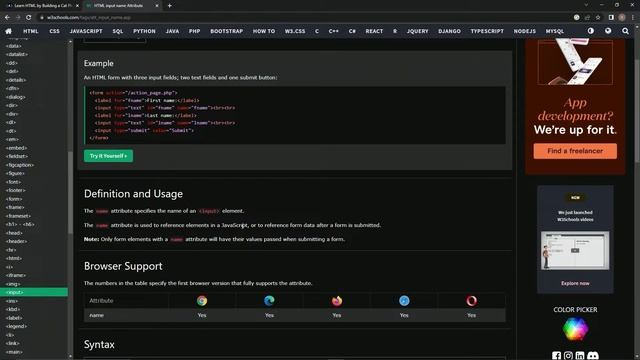The image size is (640, 360).
Task: Click Explore now in the W3Schools videos card
Action: pos(575,283)
